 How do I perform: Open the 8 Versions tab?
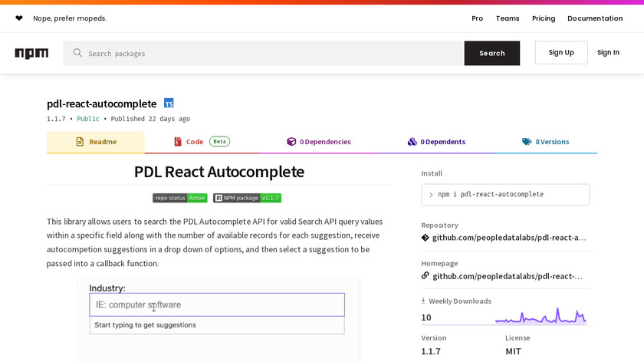pyautogui.click(x=545, y=142)
